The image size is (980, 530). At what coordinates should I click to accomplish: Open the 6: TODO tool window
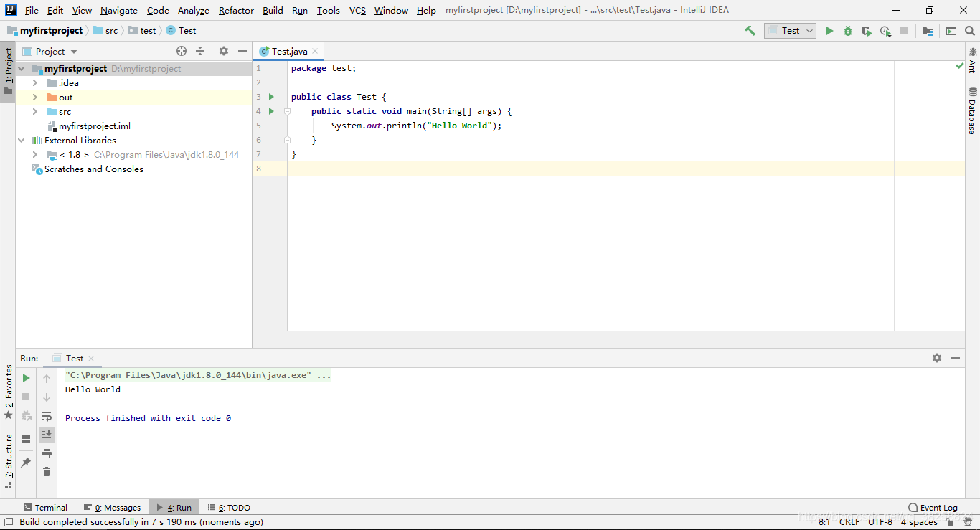coord(229,507)
